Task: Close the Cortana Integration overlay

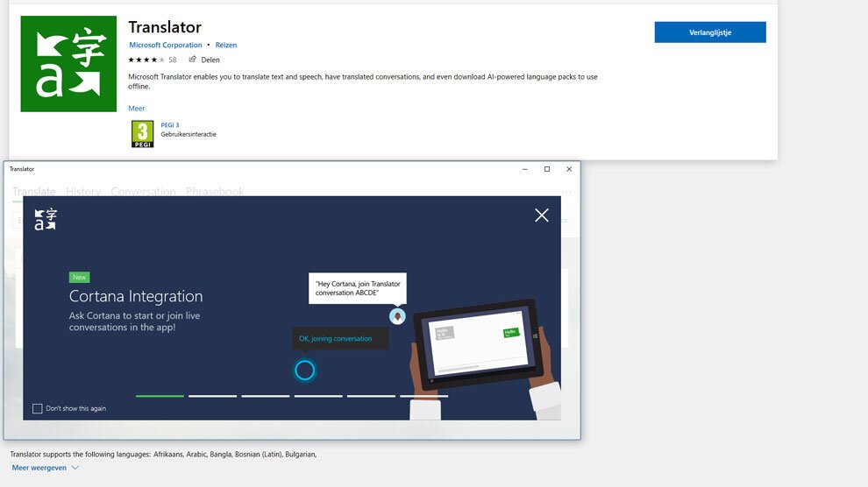Action: (541, 215)
